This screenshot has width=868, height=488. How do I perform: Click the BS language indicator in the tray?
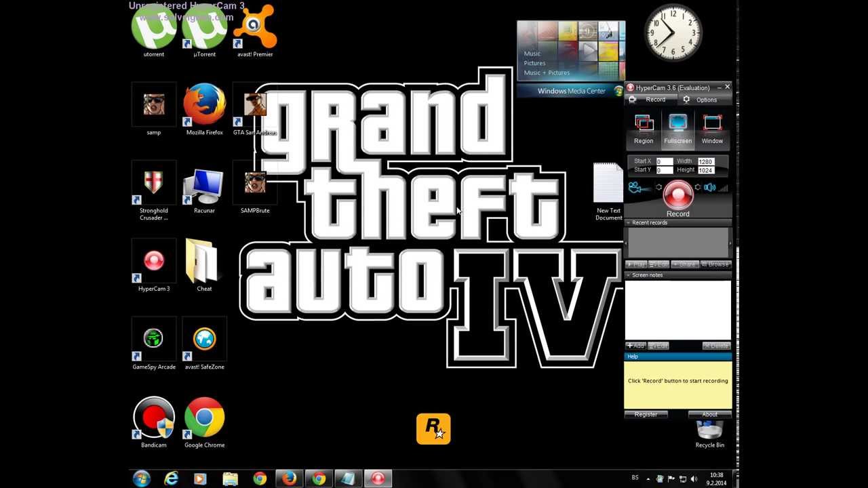(635, 478)
